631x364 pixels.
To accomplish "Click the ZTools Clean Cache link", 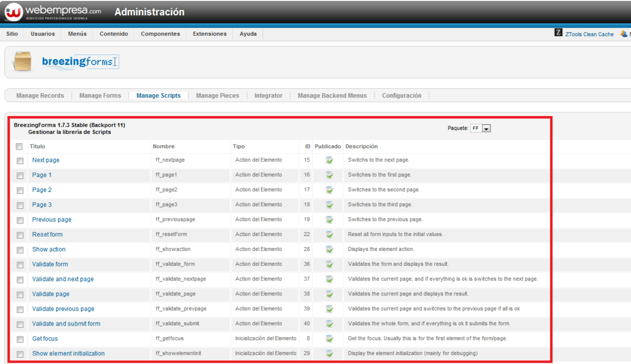I will [x=590, y=34].
